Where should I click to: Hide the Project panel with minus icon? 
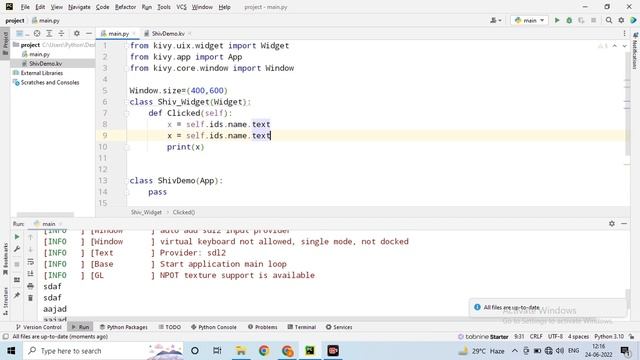[x=89, y=33]
